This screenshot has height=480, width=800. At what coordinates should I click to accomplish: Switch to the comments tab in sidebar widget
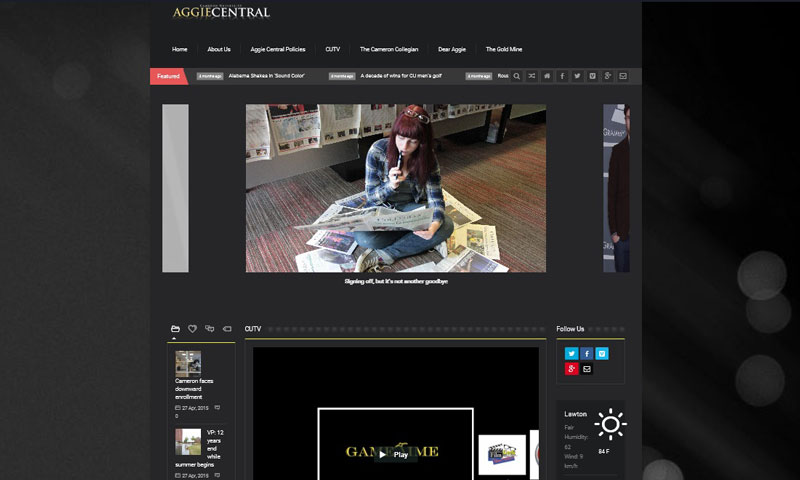pos(209,329)
